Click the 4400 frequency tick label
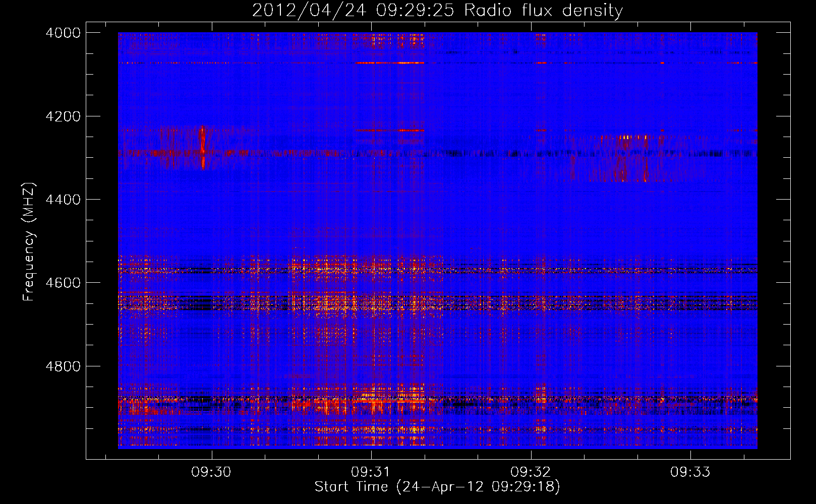 (x=63, y=200)
